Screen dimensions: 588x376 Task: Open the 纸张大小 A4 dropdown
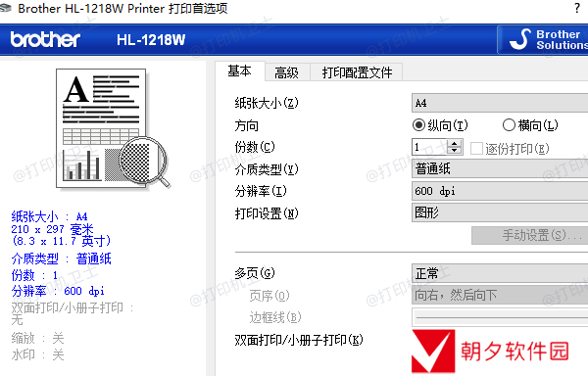500,103
